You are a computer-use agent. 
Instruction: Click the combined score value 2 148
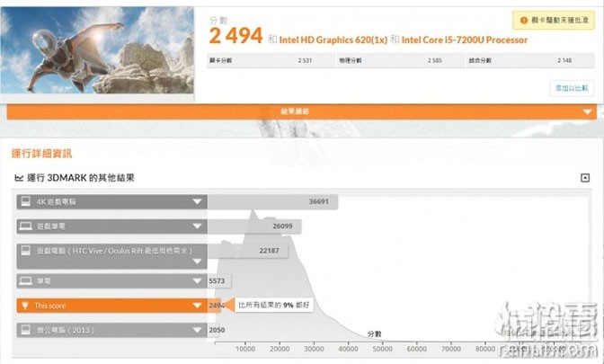click(x=564, y=60)
